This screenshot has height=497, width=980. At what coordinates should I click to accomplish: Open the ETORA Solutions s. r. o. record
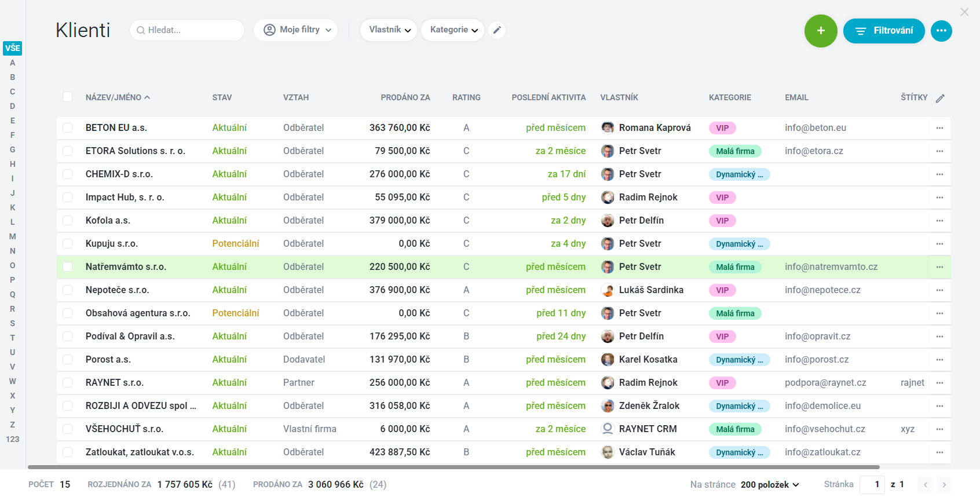pyautogui.click(x=136, y=151)
